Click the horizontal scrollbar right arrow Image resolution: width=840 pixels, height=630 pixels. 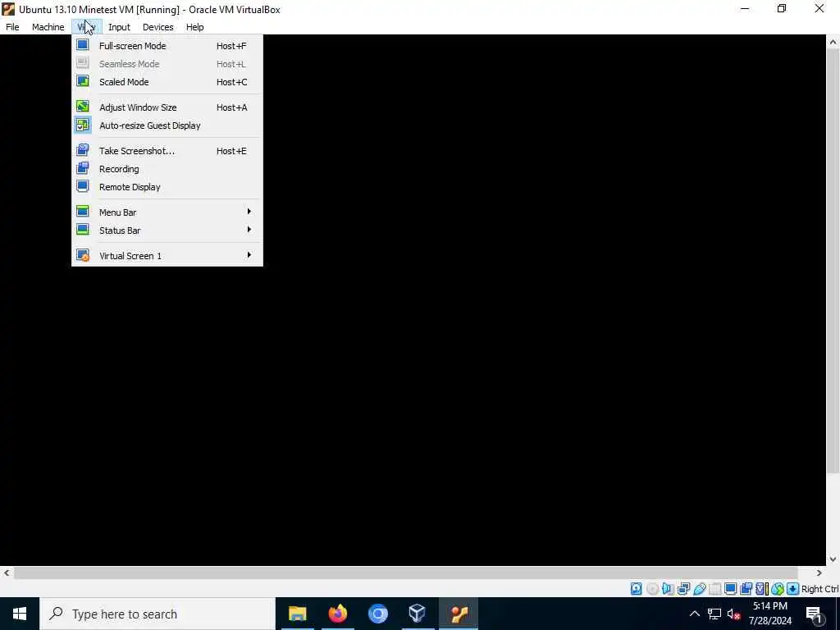point(819,573)
